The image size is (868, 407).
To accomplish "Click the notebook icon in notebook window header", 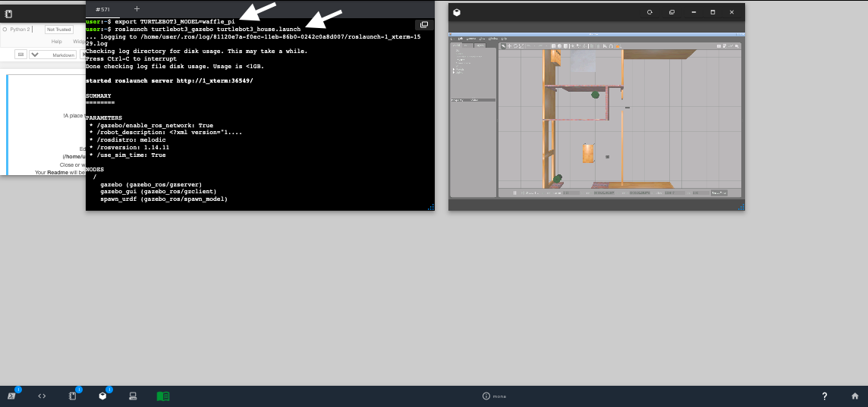I will (x=8, y=14).
